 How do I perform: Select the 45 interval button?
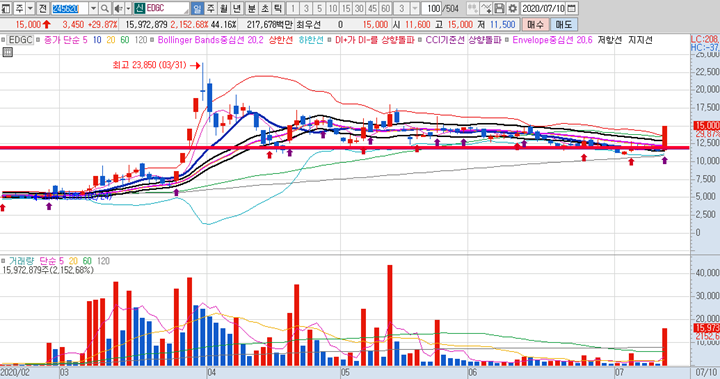pyautogui.click(x=372, y=8)
